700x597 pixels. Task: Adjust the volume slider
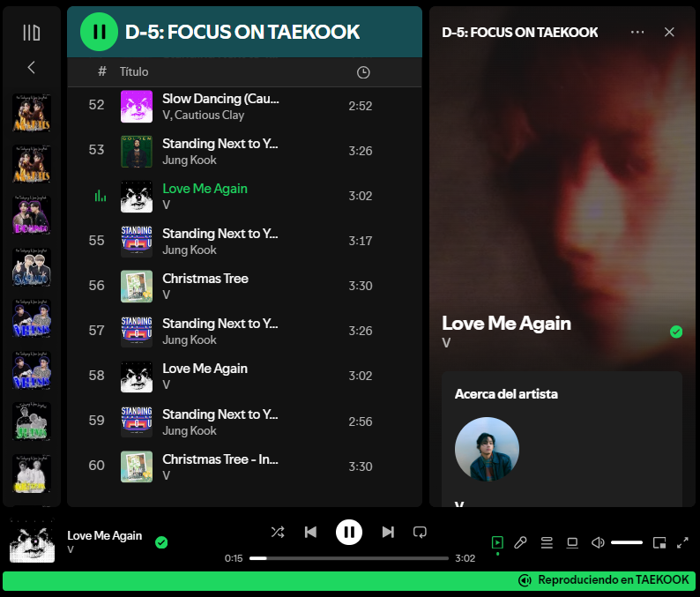627,542
